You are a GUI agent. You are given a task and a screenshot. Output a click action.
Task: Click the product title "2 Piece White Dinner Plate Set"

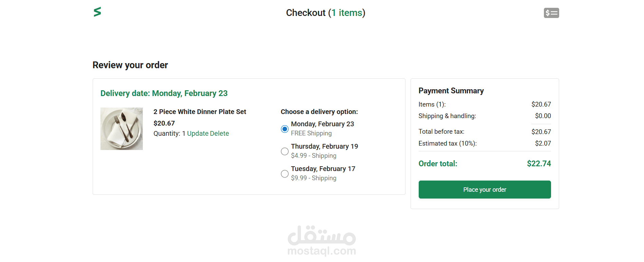[x=200, y=112]
